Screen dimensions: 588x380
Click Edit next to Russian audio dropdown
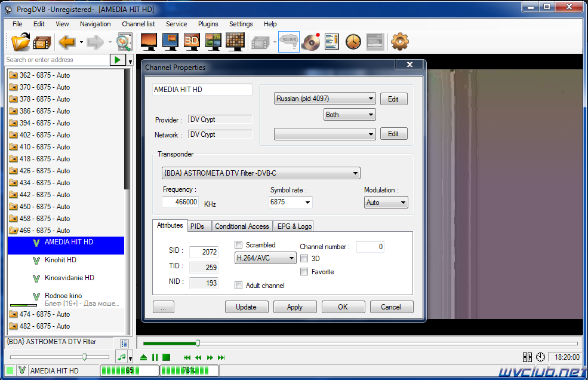(393, 99)
